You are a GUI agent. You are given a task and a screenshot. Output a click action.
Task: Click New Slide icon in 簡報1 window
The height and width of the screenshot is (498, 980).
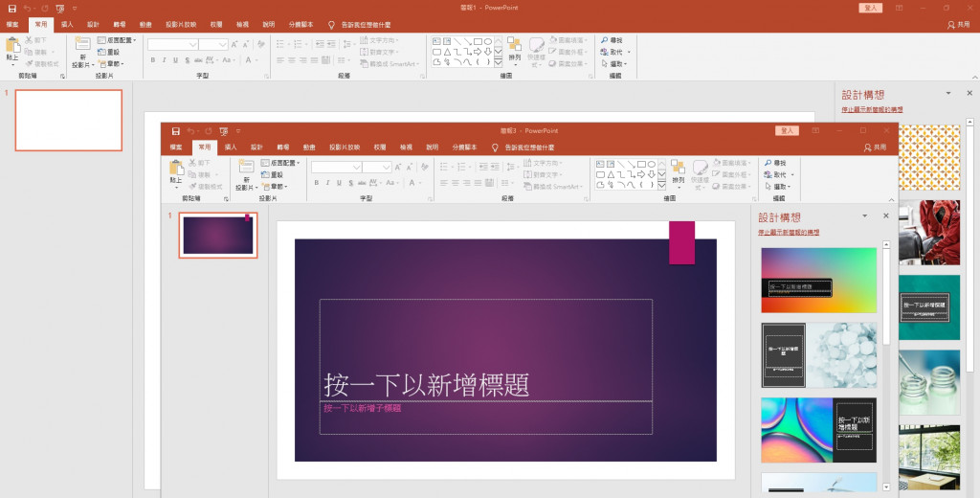(x=82, y=44)
